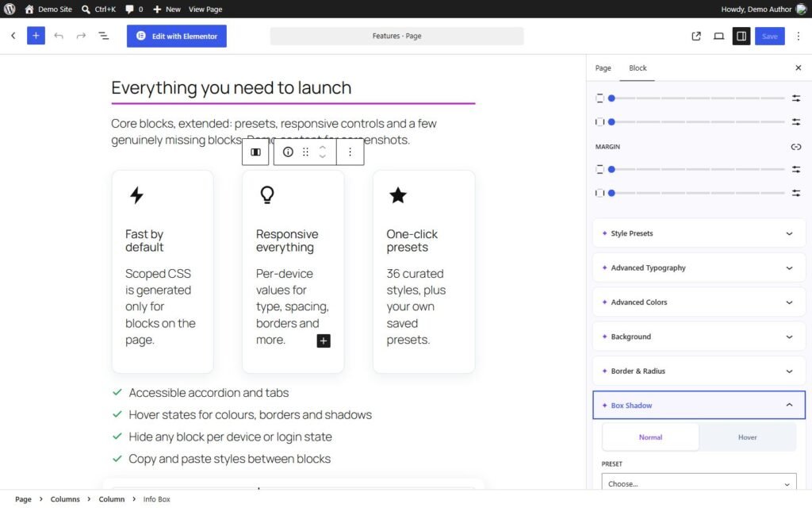Select the lightning bolt icon in Fast by default
The image size is (812, 508).
(136, 195)
